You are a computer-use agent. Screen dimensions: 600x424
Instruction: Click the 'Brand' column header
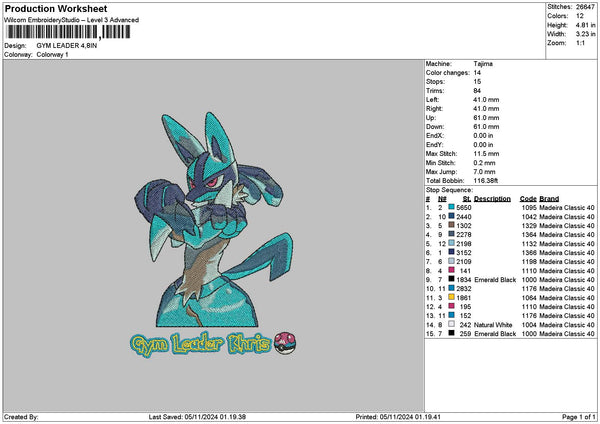549,199
